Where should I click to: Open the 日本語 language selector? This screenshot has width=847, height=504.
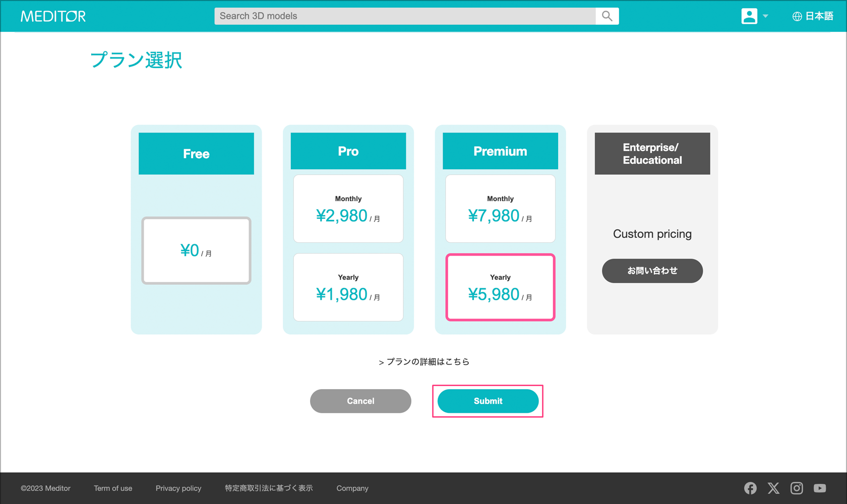point(813,16)
